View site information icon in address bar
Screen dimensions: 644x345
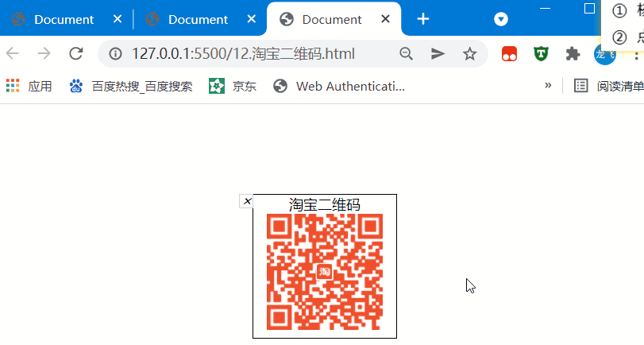(x=115, y=54)
